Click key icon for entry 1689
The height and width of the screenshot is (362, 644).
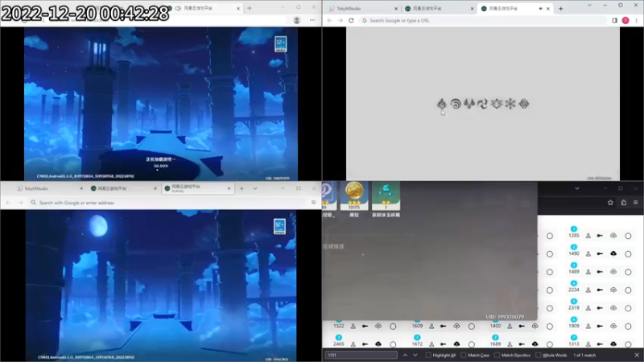(x=522, y=344)
